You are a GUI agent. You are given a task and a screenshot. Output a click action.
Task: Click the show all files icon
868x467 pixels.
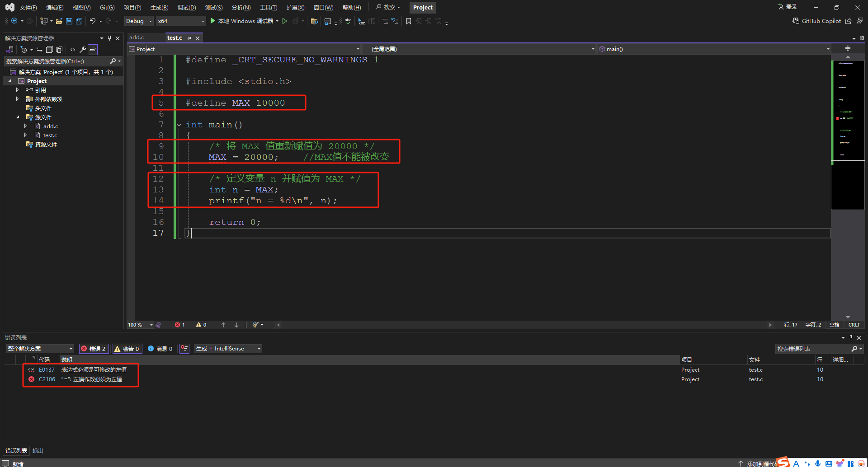point(59,50)
